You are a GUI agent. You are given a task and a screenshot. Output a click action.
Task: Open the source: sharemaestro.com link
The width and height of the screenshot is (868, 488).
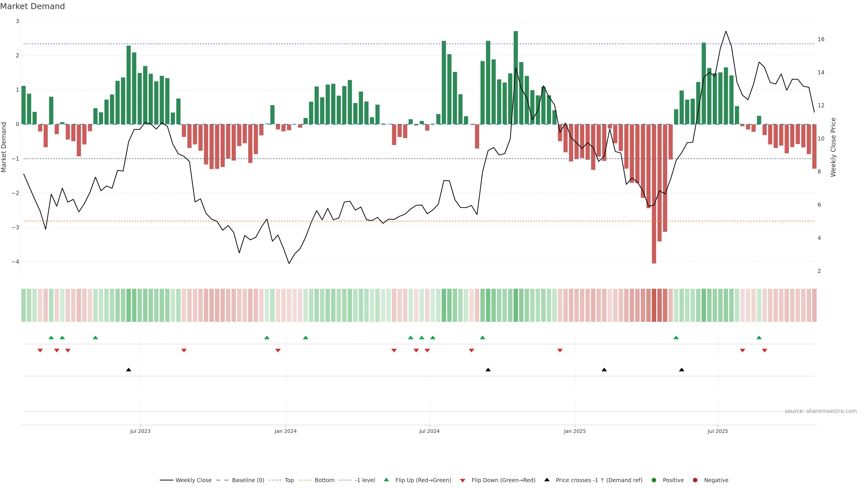[821, 411]
